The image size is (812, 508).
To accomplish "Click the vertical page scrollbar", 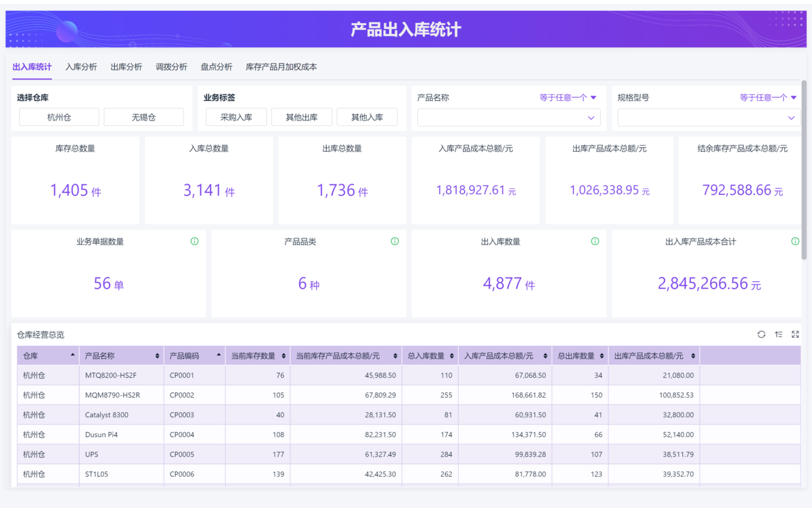I will [804, 169].
